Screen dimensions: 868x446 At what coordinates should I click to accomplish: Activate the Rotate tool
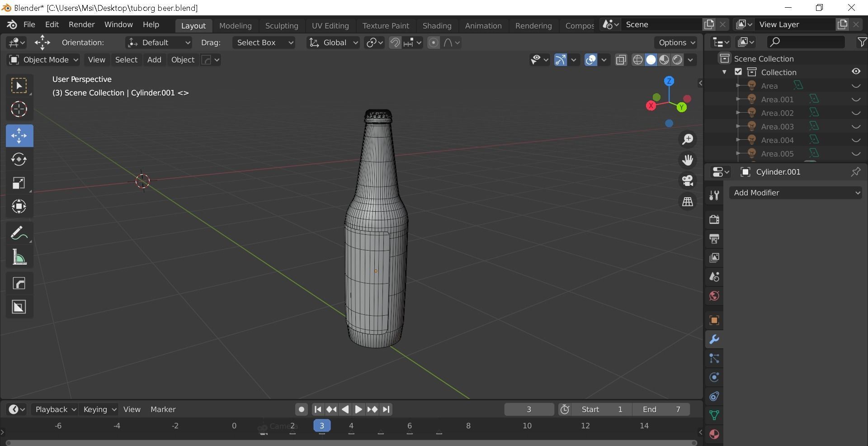tap(19, 159)
